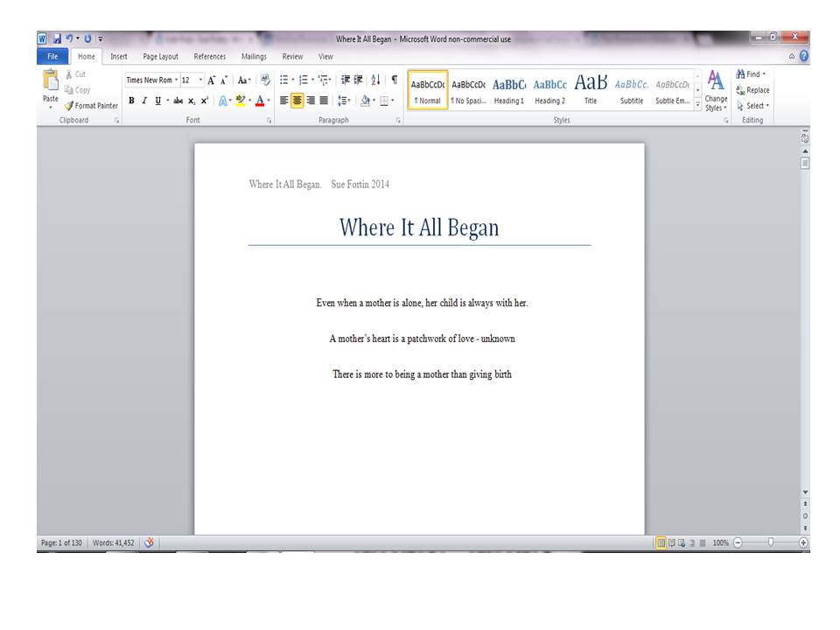This screenshot has width=840, height=630.
Task: Toggle show paragraph marks
Action: (x=395, y=80)
